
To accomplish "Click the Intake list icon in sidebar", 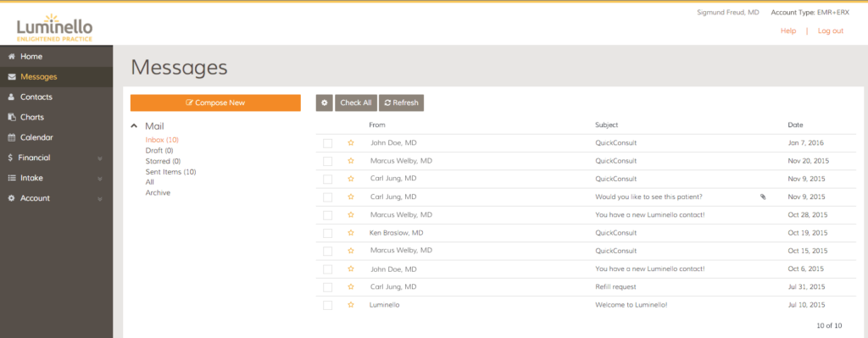I will coord(12,178).
